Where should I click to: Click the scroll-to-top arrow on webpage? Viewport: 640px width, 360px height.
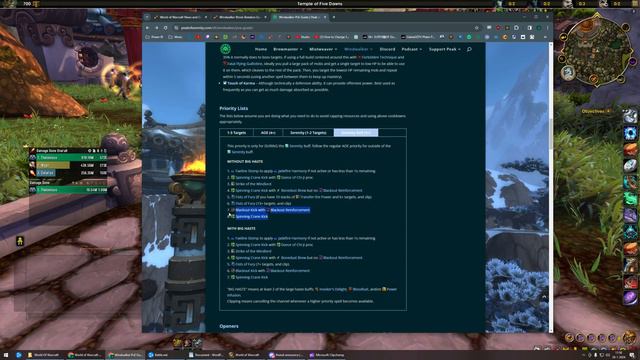click(543, 297)
